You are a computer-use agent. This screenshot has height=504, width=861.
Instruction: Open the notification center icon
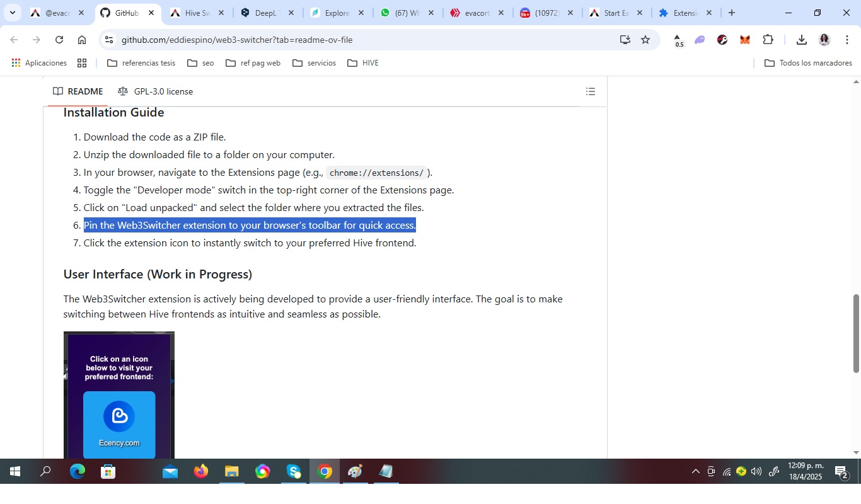tap(841, 471)
